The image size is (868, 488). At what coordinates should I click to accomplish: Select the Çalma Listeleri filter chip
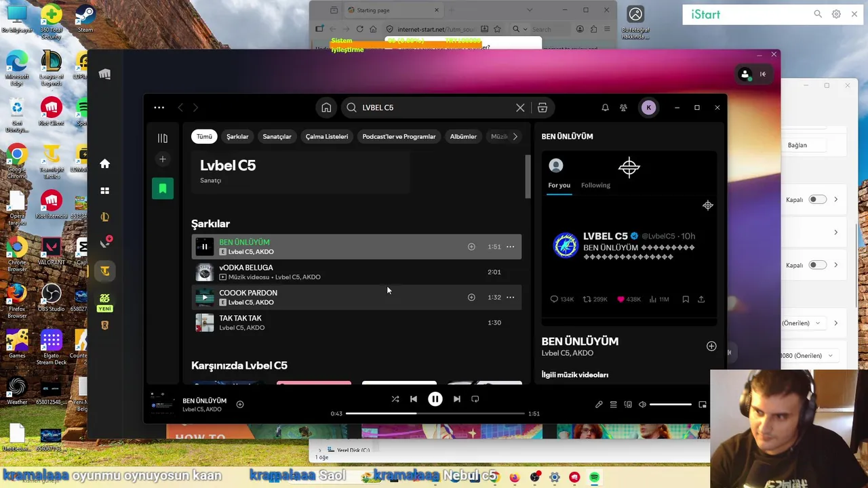click(x=327, y=136)
